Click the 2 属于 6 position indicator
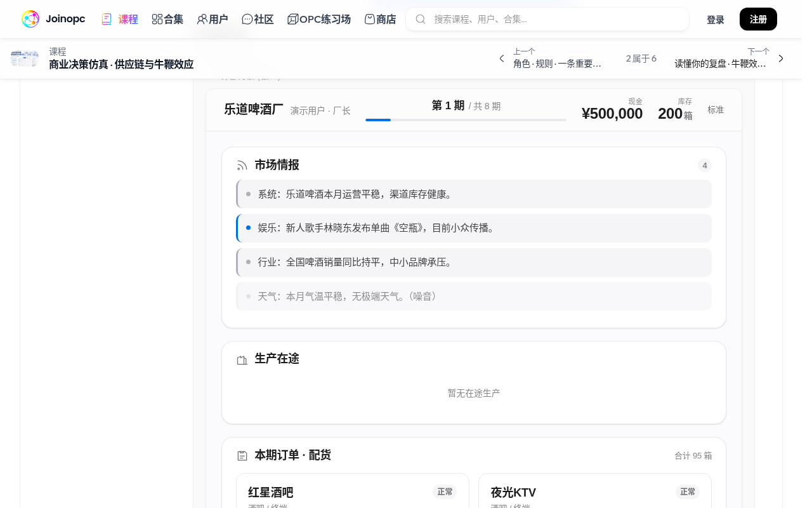 (641, 58)
